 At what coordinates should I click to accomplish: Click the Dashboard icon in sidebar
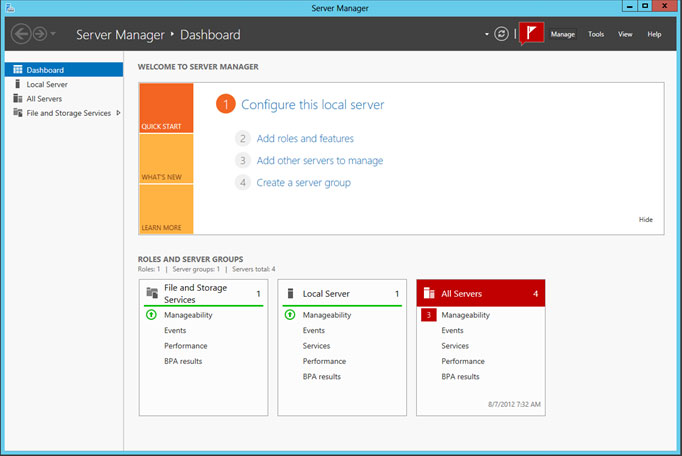[x=17, y=70]
